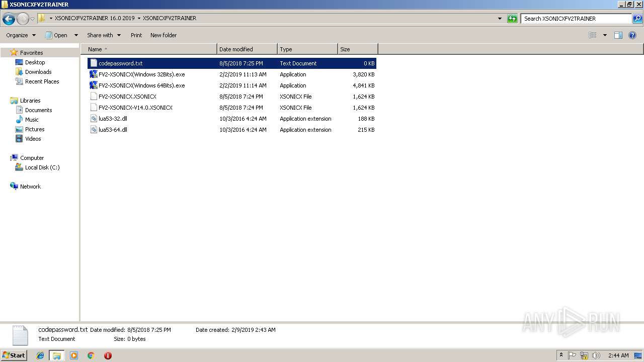Select the codepassword.txt file icon
The image size is (644, 362).
(x=93, y=63)
